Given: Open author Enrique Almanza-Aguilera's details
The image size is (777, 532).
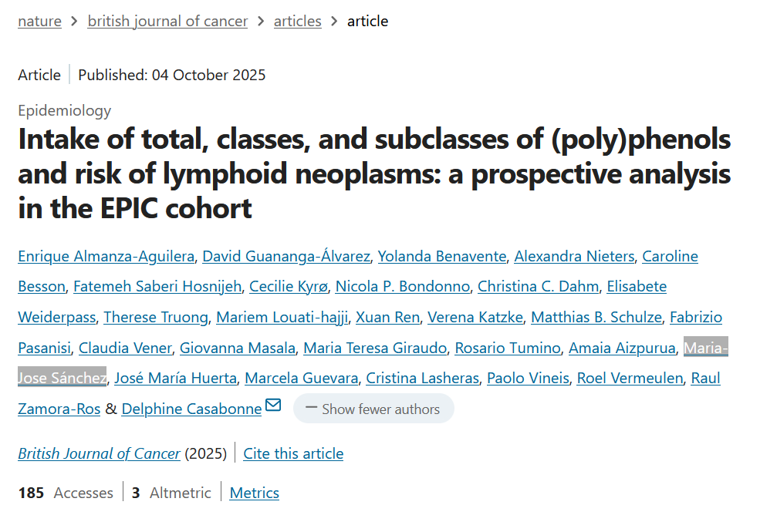Looking at the screenshot, I should (106, 256).
